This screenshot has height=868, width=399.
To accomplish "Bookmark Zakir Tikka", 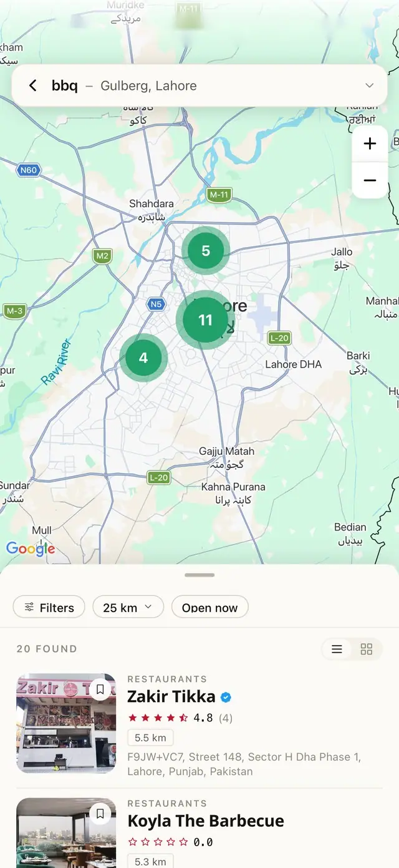I will (100, 690).
